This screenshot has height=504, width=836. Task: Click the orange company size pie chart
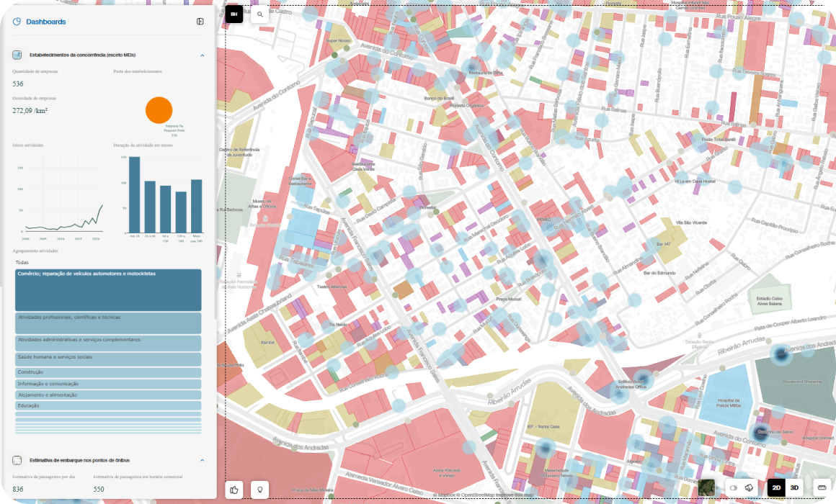pos(159,110)
